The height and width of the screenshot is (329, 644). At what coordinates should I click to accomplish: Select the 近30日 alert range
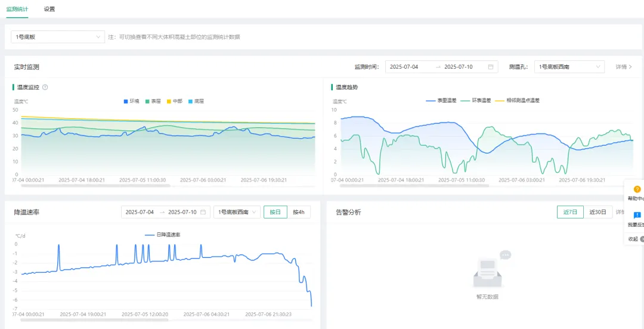(x=597, y=212)
